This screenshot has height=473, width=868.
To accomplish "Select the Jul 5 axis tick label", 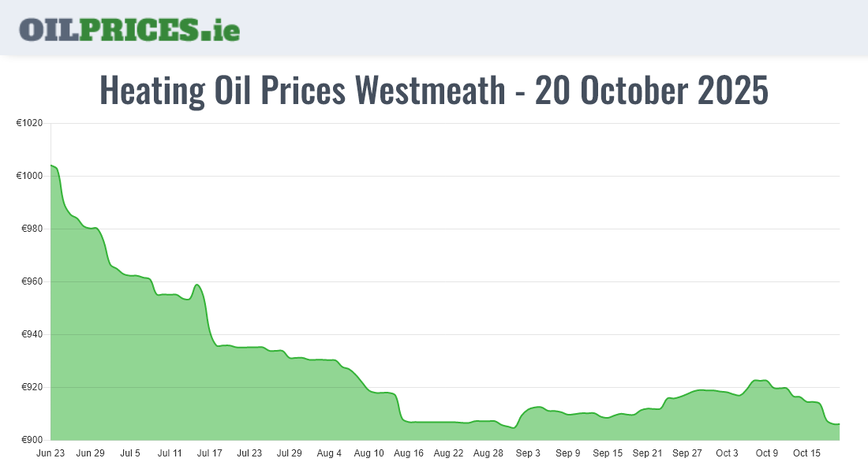I will tap(130, 453).
